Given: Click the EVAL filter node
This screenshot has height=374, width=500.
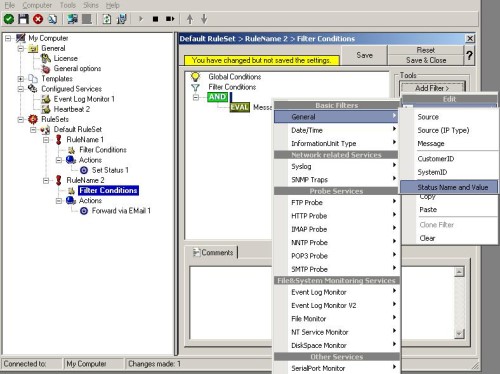Looking at the screenshot, I should pyautogui.click(x=239, y=107).
